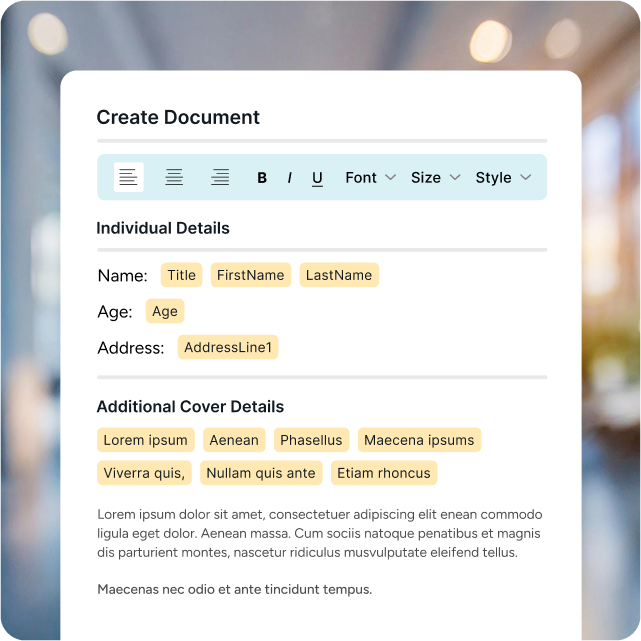Click the Maecenas nec odio sentence
Image resolution: width=641 pixels, height=641 pixels.
pos(235,589)
